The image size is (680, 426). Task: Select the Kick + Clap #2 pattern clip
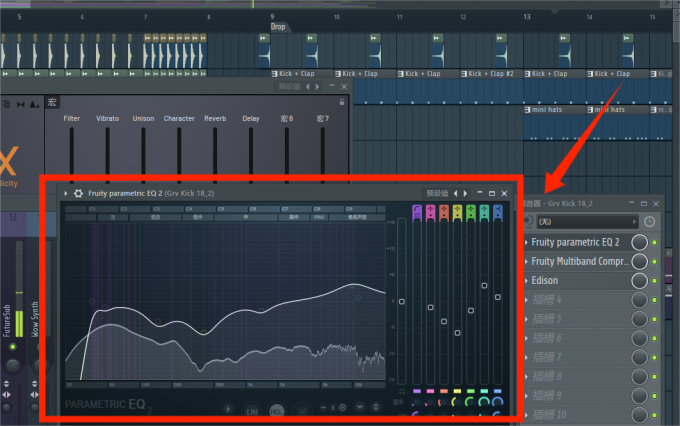click(x=492, y=74)
